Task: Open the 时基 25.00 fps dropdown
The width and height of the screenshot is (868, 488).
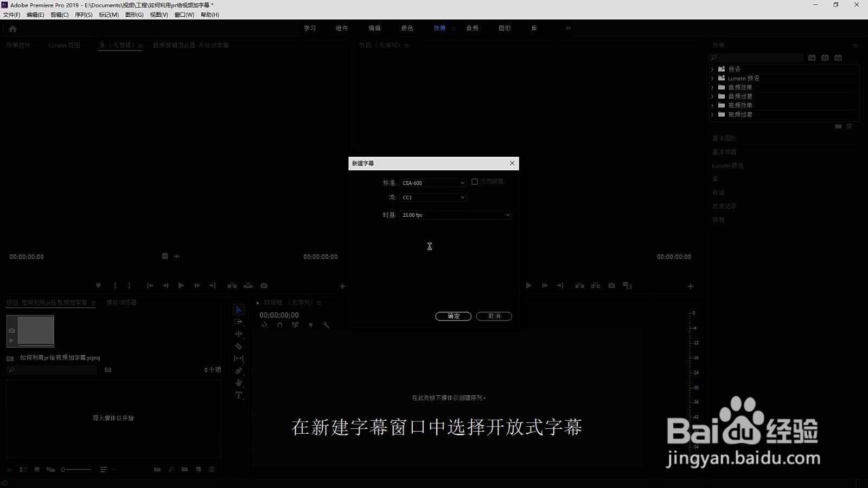Action: [456, 215]
